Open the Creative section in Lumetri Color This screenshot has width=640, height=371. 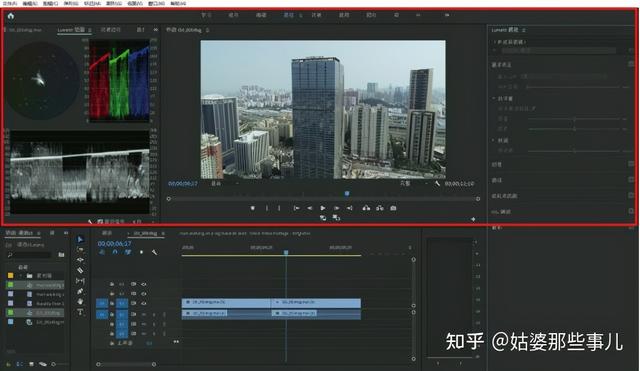coord(497,164)
